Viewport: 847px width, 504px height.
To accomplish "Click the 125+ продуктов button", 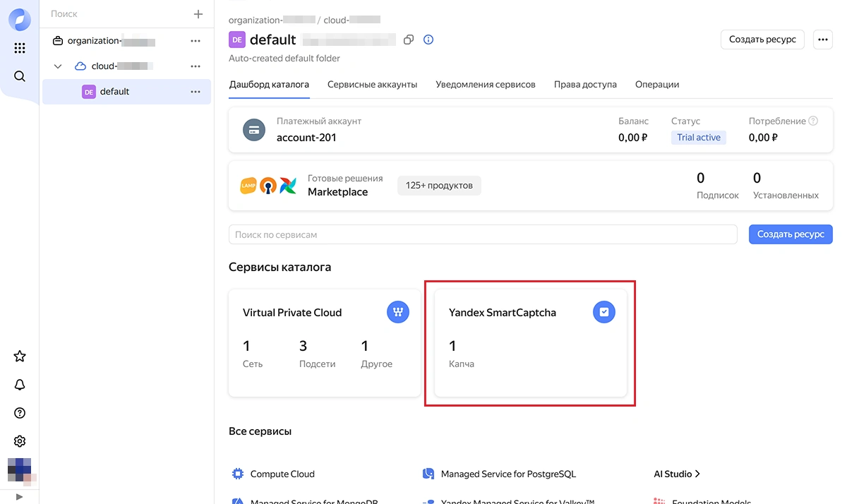I will point(439,186).
